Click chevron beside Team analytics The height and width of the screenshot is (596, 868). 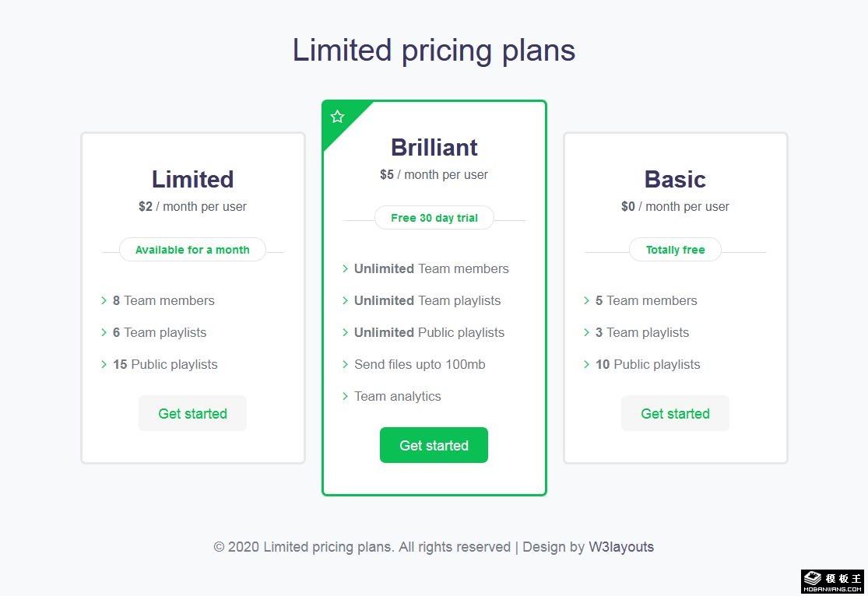click(345, 396)
